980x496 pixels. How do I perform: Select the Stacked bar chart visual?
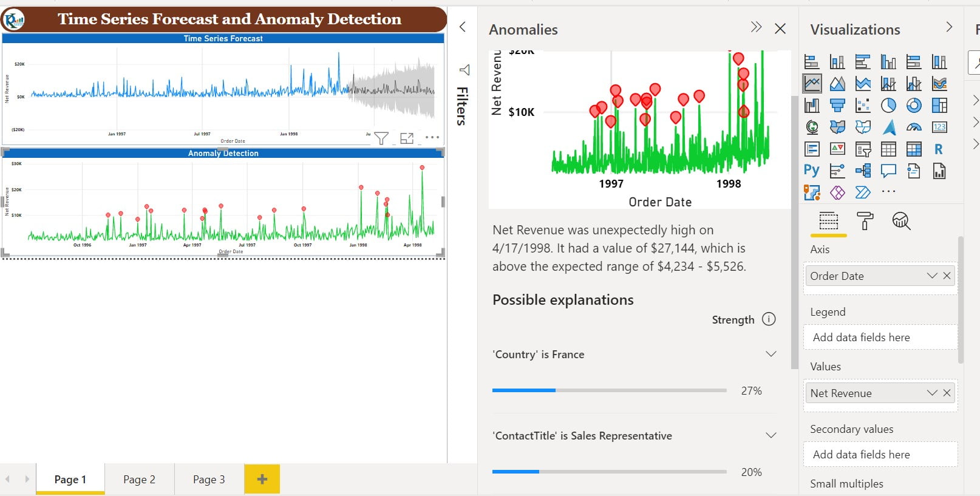click(x=812, y=62)
